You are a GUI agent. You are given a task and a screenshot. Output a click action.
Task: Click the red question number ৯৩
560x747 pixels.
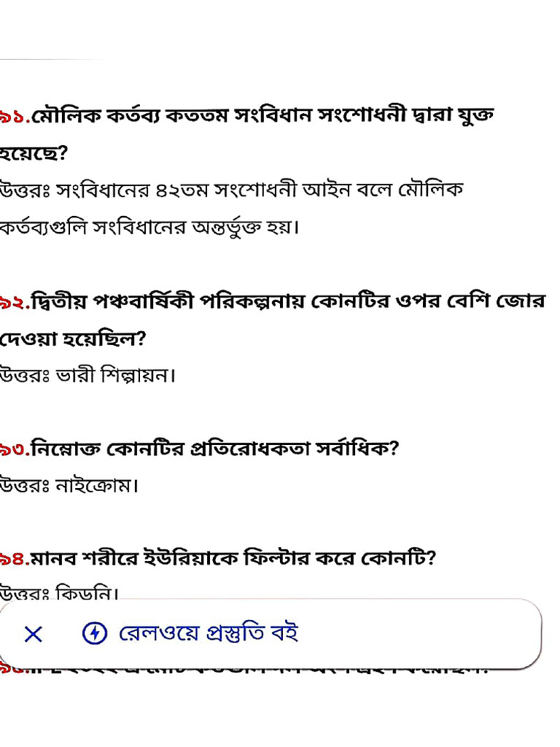tap(15, 449)
